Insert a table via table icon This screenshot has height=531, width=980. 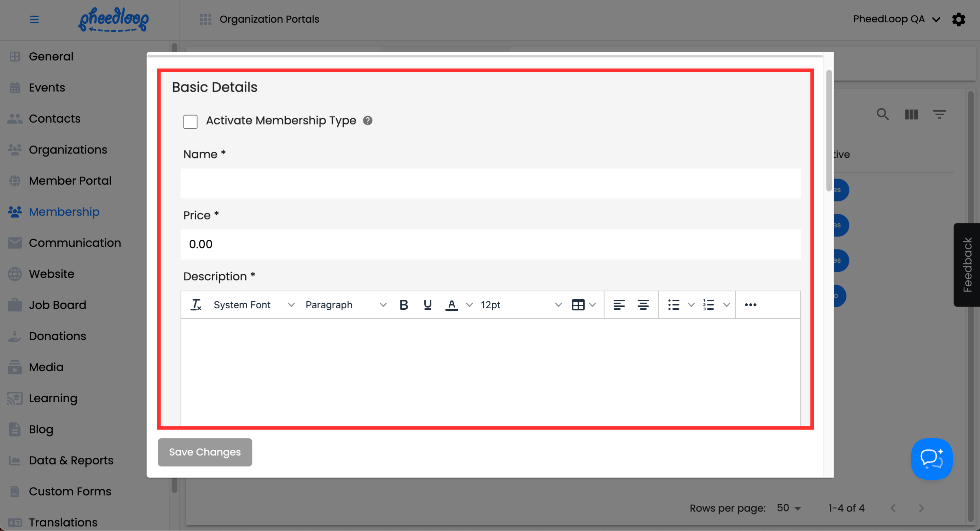coord(578,305)
